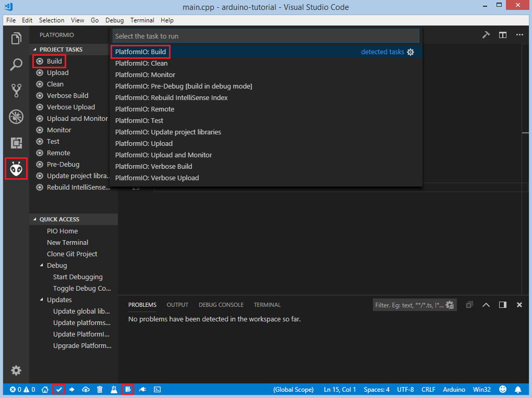Toggle maximized panel size chevron
The image size is (532, 398).
486,305
